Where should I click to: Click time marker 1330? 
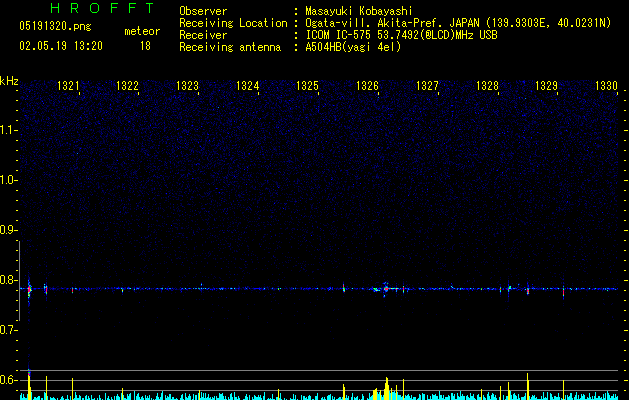(606, 86)
